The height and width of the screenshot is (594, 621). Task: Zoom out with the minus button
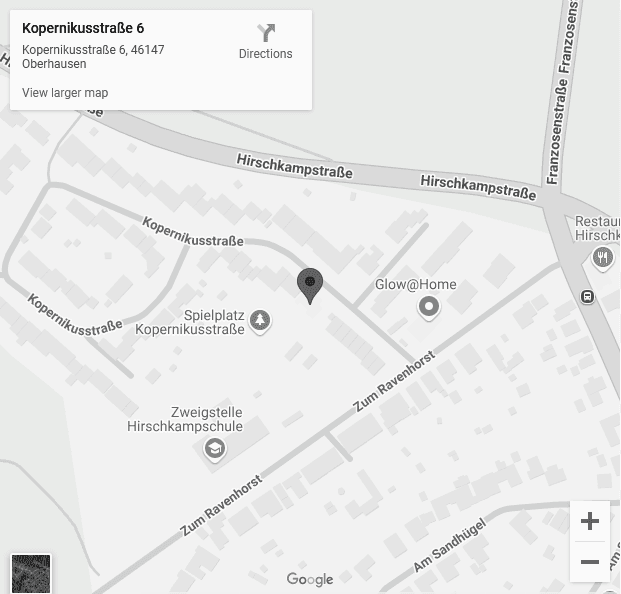coord(590,562)
